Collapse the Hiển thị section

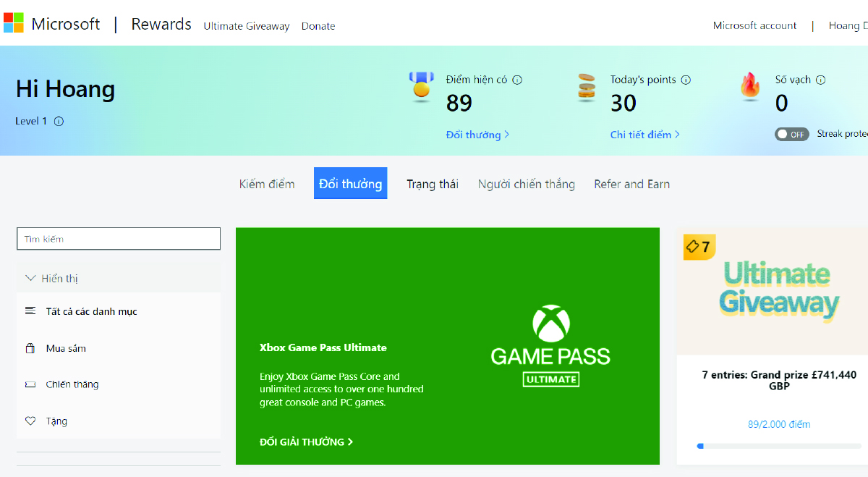tap(30, 278)
